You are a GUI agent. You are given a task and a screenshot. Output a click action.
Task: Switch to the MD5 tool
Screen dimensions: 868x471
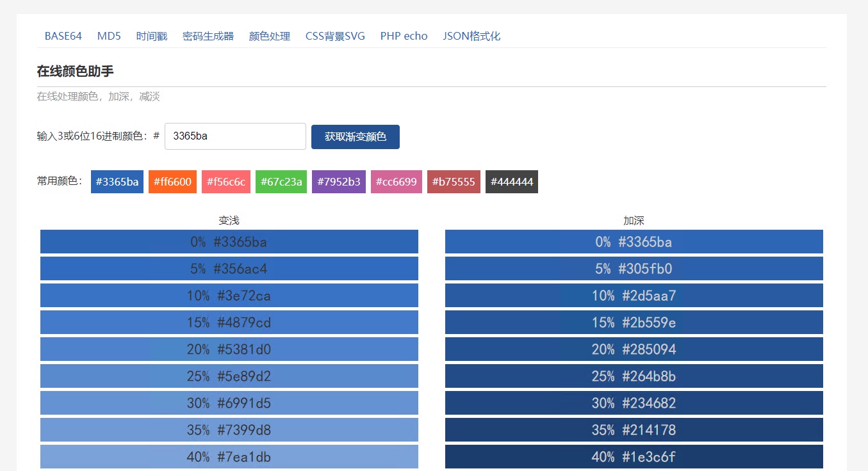(109, 36)
